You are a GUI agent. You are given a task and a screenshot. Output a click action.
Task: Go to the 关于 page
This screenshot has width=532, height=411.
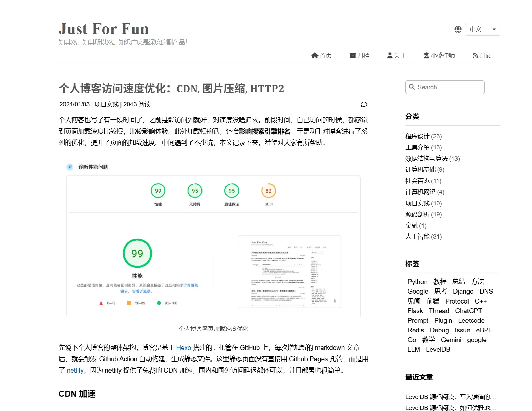point(400,56)
